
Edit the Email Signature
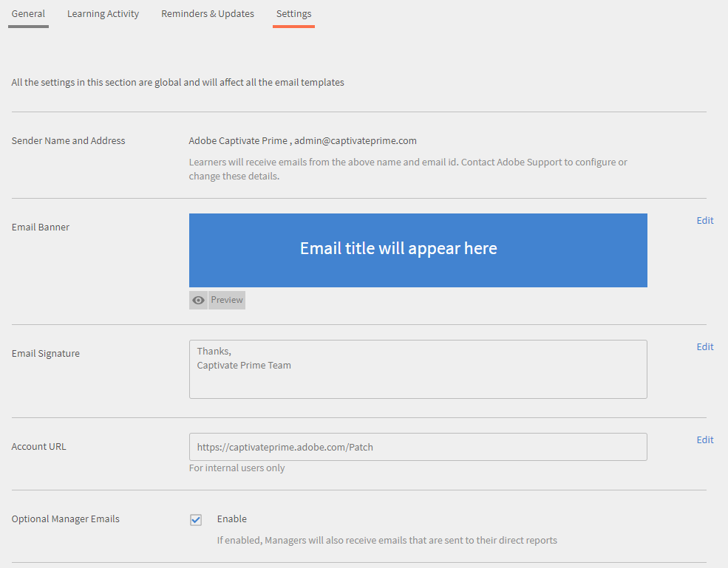(704, 346)
